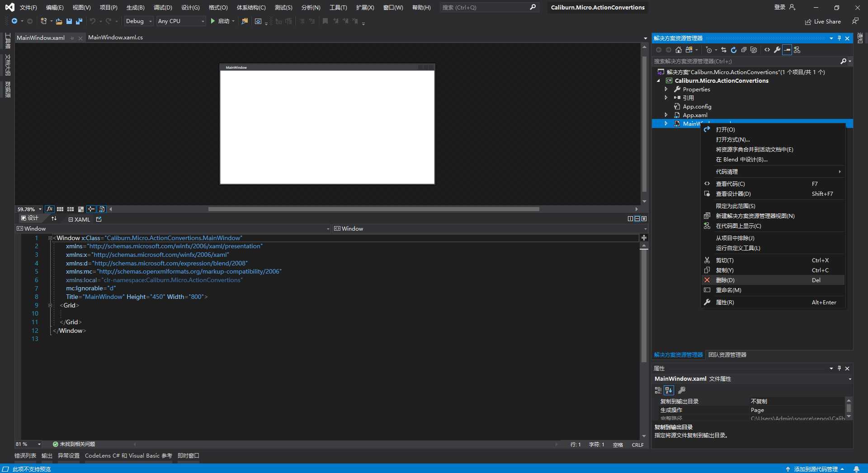Switch to MainWindow.xaml.cs tab
The image size is (868, 473).
click(115, 38)
